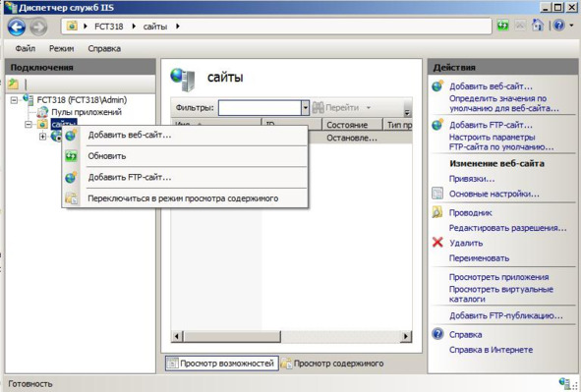This screenshot has height=392, width=581.
Task: Click arrow after FCT318 in address bar
Action: pos(134,27)
